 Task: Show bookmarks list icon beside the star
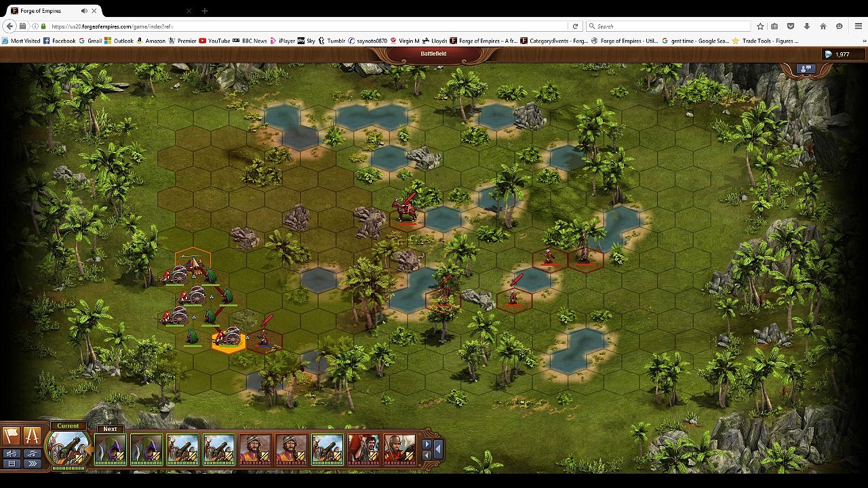774,26
